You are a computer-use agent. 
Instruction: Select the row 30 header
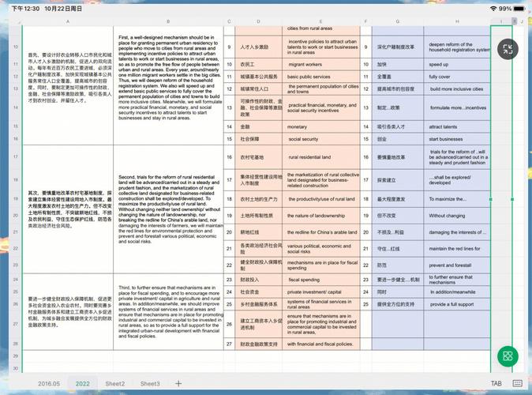pos(16,368)
